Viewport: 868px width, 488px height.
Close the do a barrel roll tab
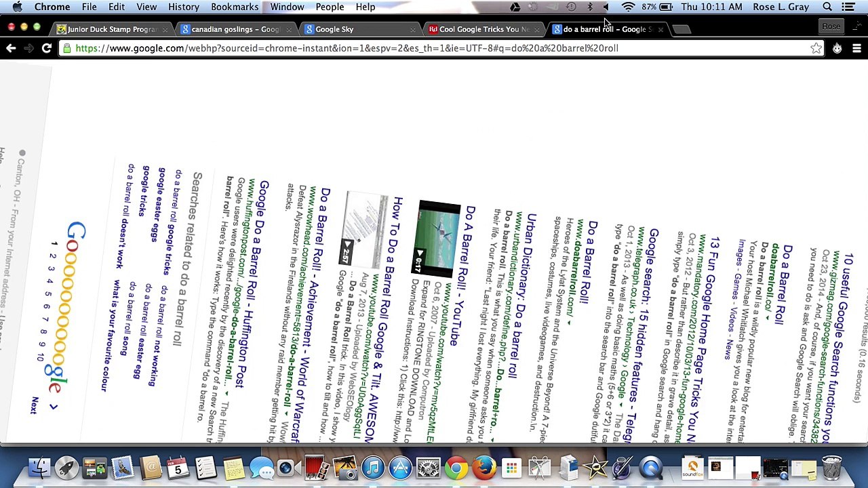point(660,29)
